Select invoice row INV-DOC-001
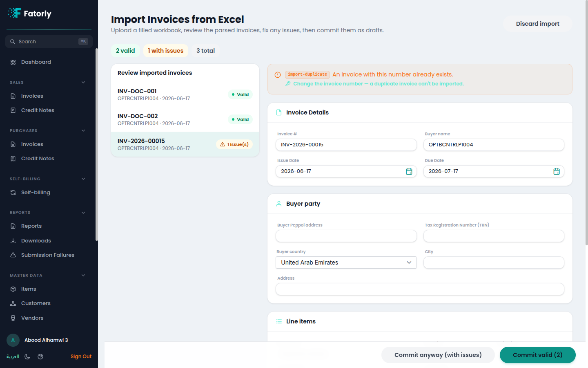The image size is (588, 368). (185, 94)
